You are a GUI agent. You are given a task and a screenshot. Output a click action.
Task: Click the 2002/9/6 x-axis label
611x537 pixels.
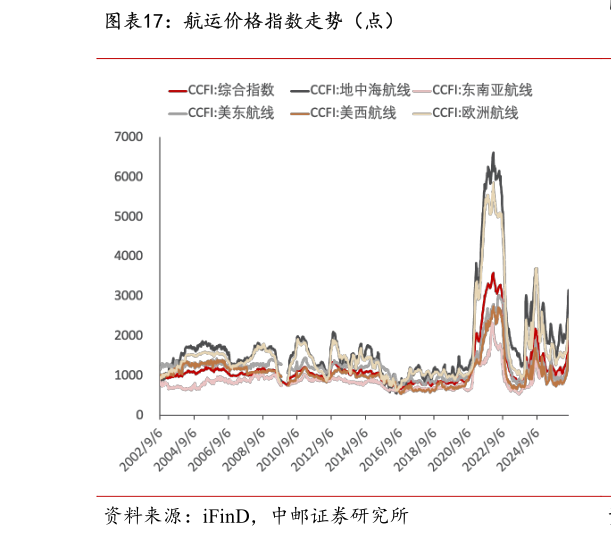coord(141,450)
